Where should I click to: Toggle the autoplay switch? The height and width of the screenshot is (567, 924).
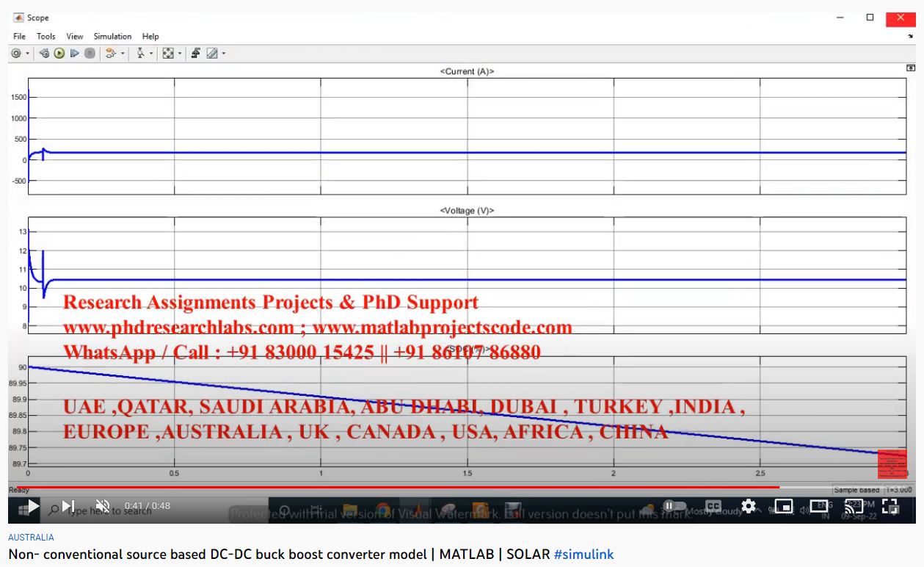[x=674, y=506]
